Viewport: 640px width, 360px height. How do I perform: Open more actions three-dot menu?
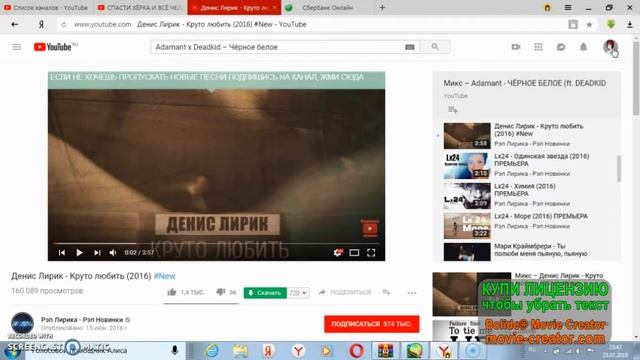click(x=411, y=292)
